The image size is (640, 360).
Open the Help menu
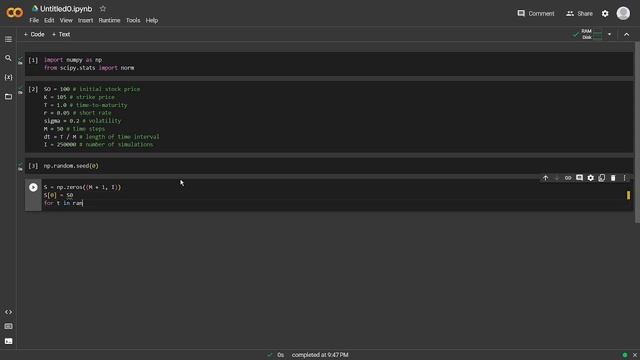(152, 20)
